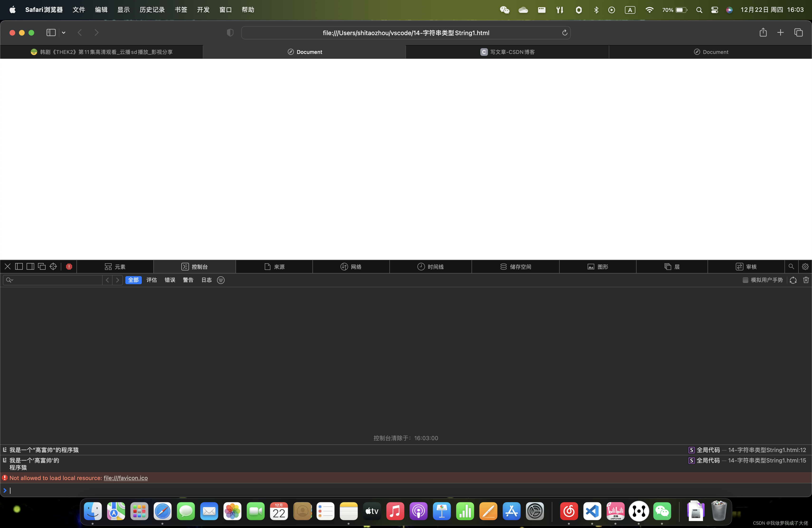Open file:///favicon.ico error link

coord(126,478)
